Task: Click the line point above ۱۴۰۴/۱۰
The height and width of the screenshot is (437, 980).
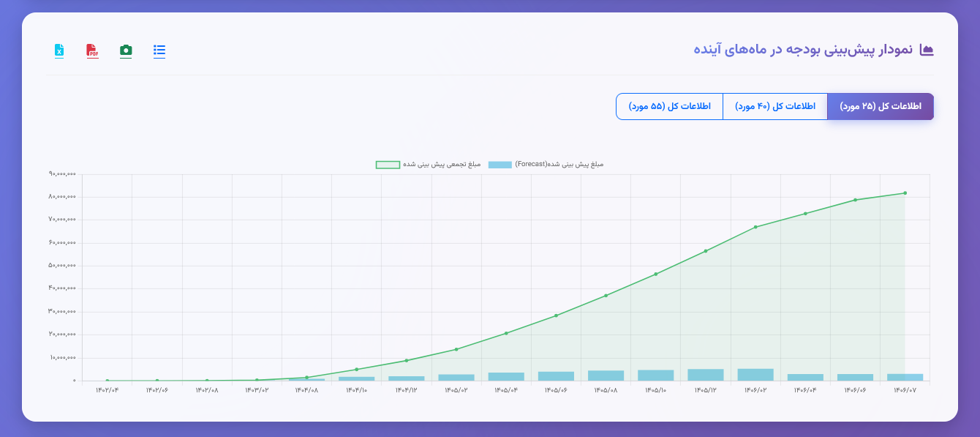Action: pos(357,370)
